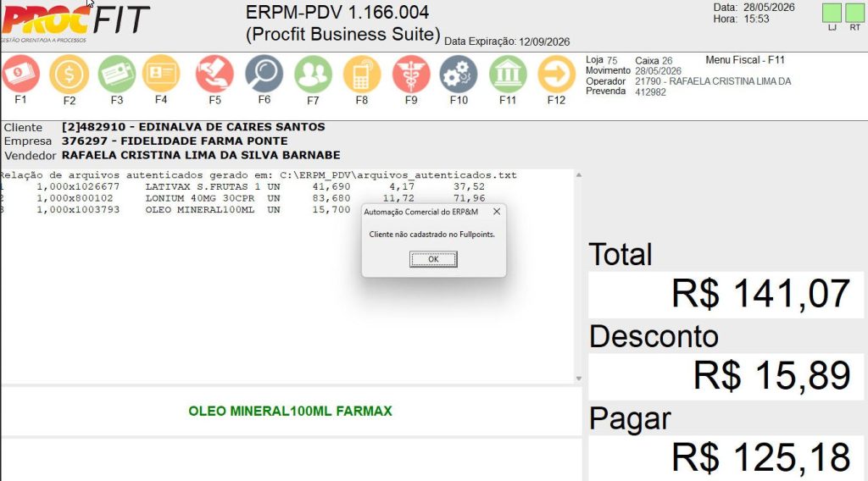Click the item list scroll up arrow
868x481 pixels.
pyautogui.click(x=578, y=175)
